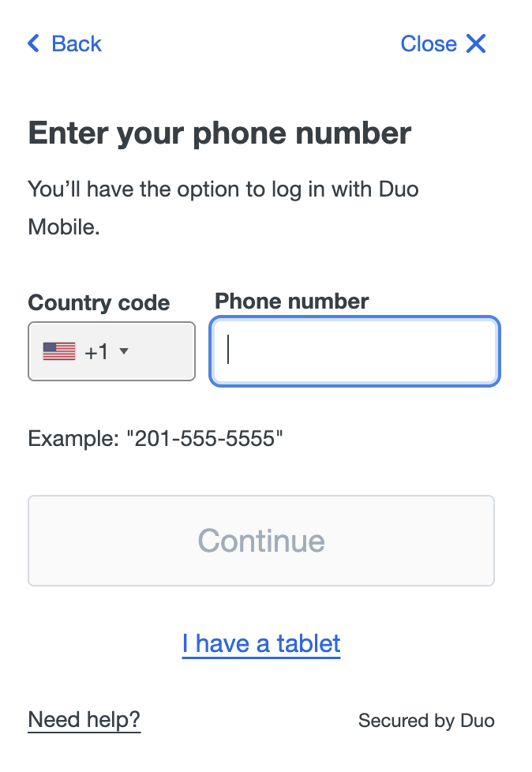Click the Country code selector box

(x=111, y=351)
